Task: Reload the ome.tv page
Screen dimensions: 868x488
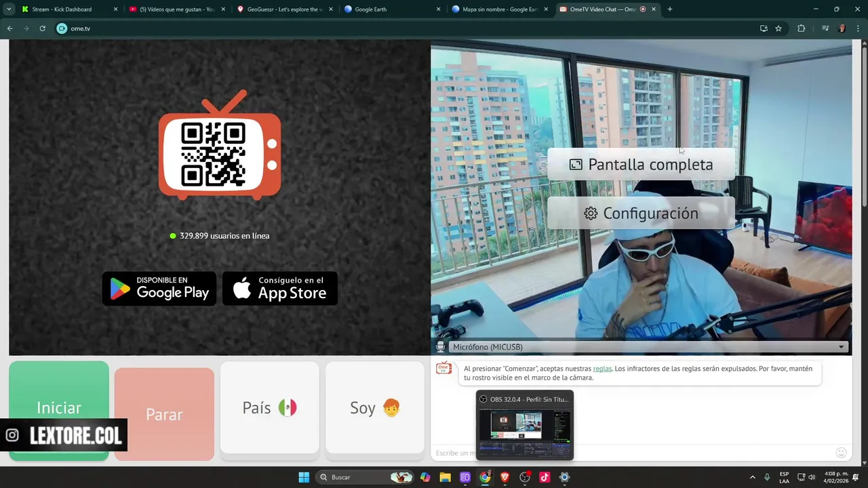Action: pos(42,28)
